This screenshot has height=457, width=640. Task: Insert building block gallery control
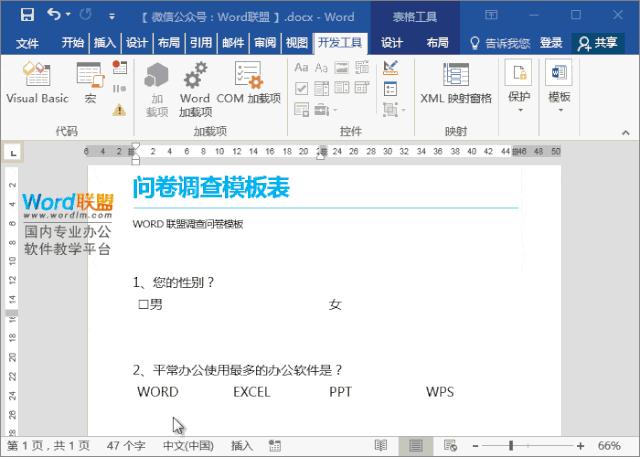[x=362, y=67]
